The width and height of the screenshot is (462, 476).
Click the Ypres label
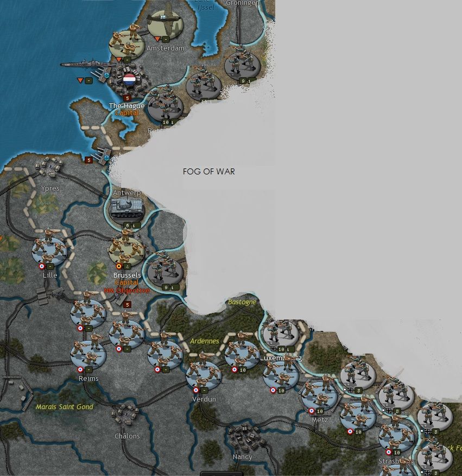[50, 188]
